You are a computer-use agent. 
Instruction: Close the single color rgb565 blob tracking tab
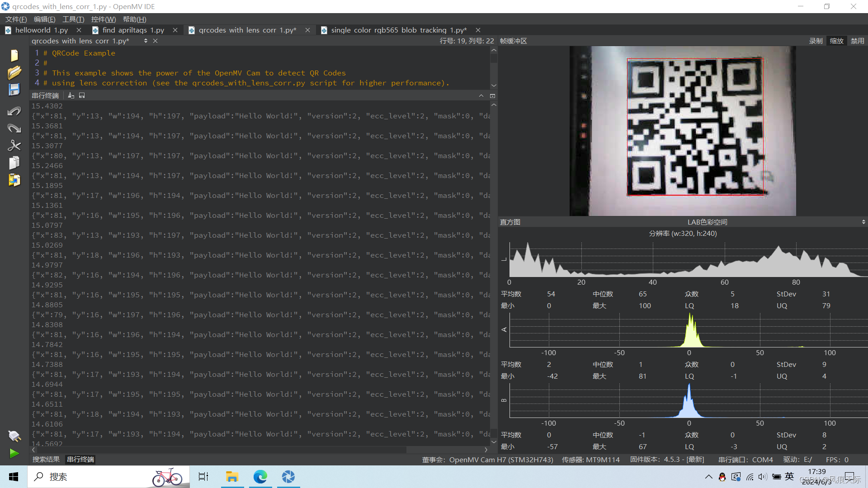click(478, 30)
